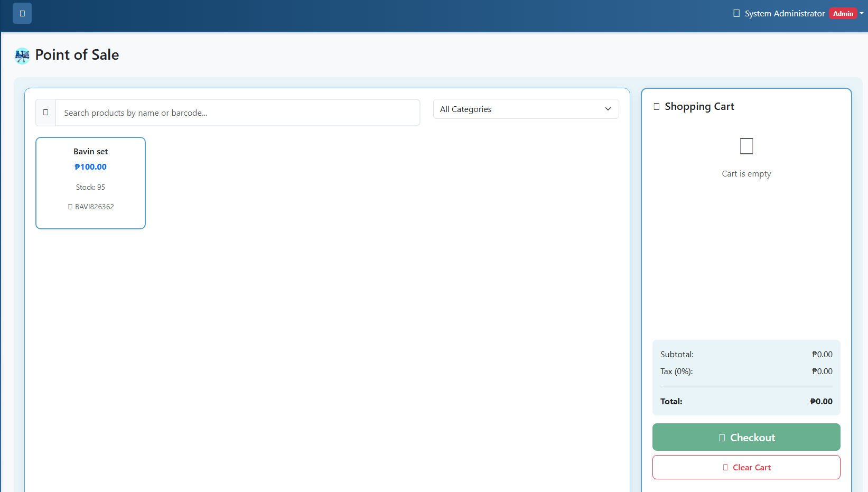Click the Point of Sale logo
The image size is (868, 492).
tap(22, 55)
